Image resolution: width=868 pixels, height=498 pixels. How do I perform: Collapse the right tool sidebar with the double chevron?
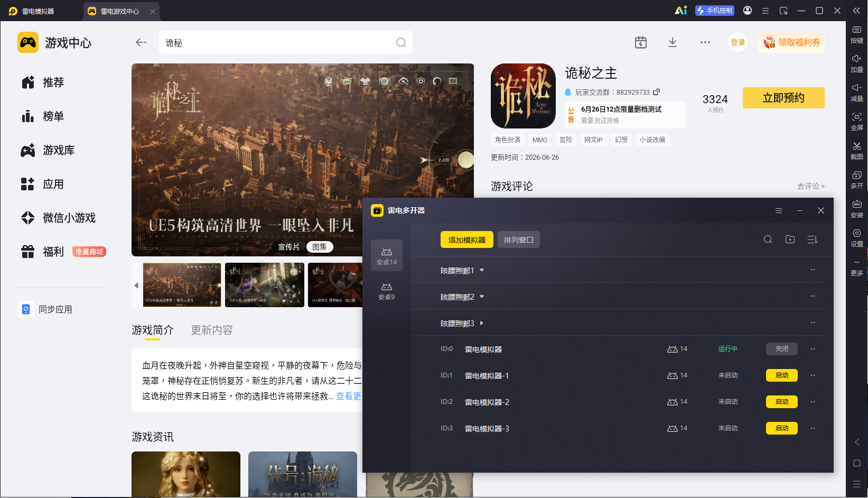(x=857, y=11)
